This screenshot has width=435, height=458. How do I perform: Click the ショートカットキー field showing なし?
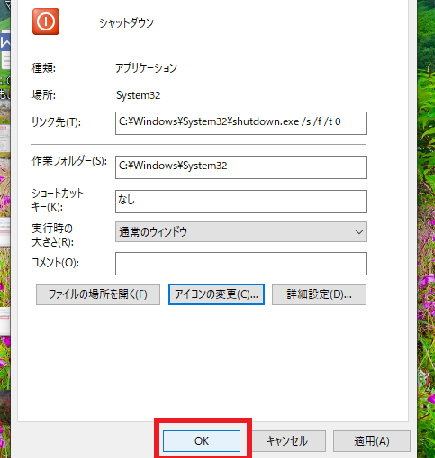(x=241, y=201)
